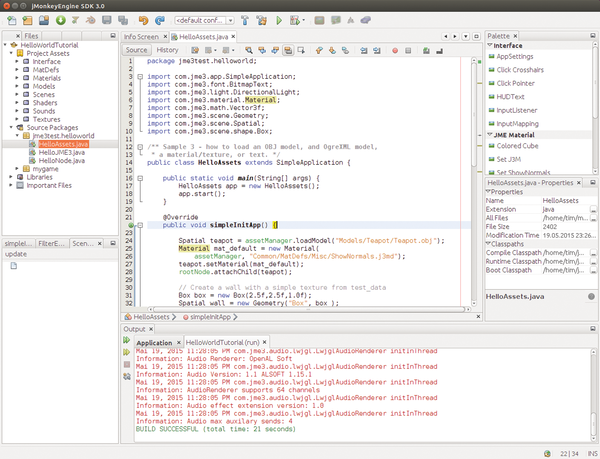This screenshot has width=600, height=459.
Task: Collapse the JME Material palette category
Action: [x=489, y=135]
